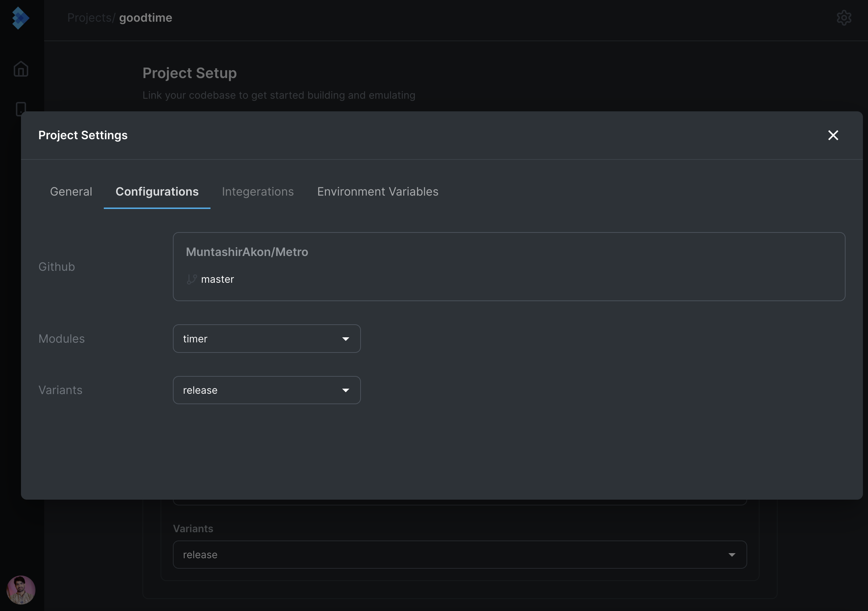
Task: Select the Configurations tab
Action: coord(157,192)
